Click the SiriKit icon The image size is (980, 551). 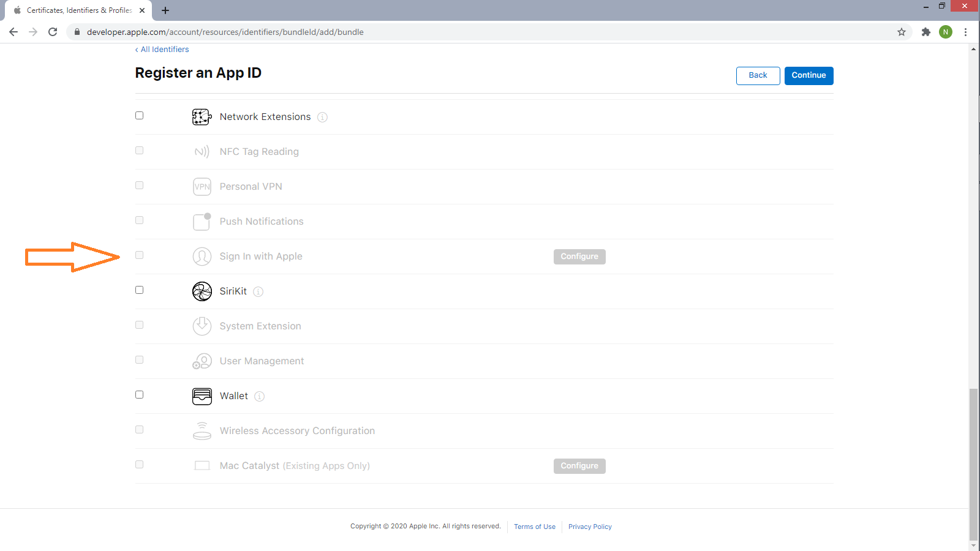pyautogui.click(x=202, y=291)
